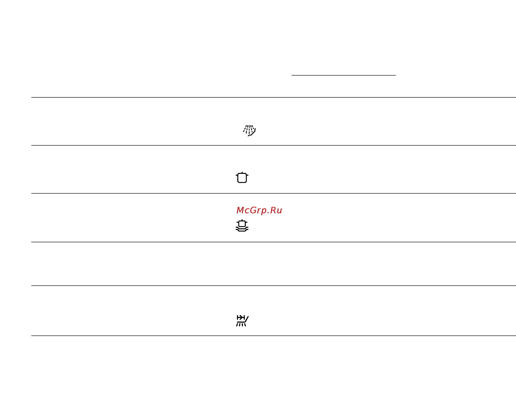Select the table row with plain pot icon
The height and width of the screenshot is (420, 516).
[x=274, y=169]
